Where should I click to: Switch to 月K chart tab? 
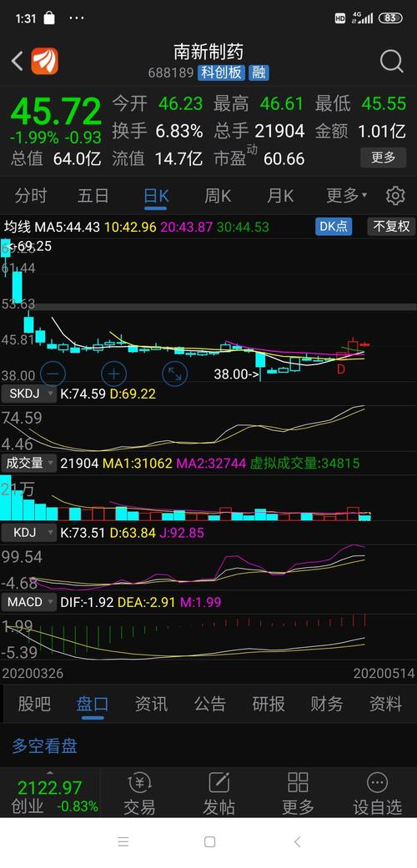pyautogui.click(x=280, y=195)
